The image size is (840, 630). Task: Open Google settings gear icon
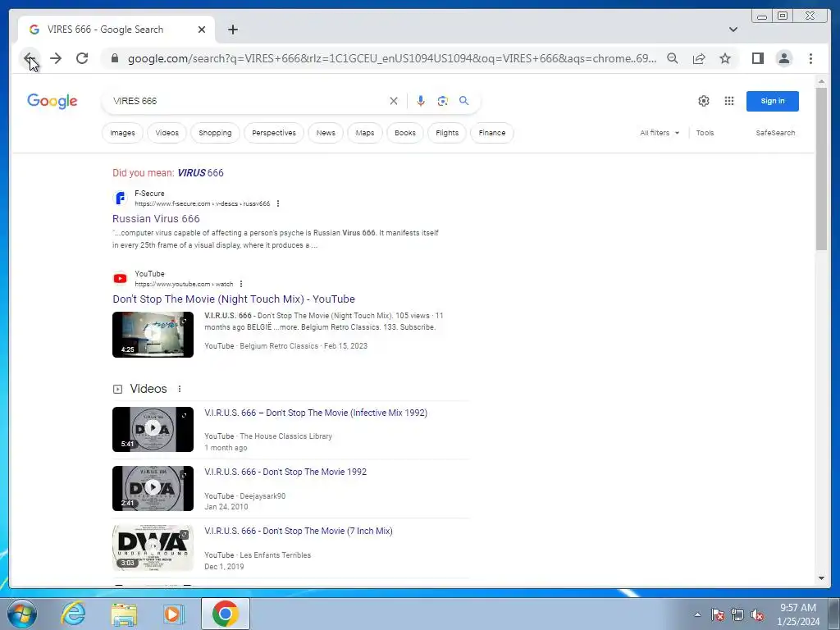coord(703,101)
